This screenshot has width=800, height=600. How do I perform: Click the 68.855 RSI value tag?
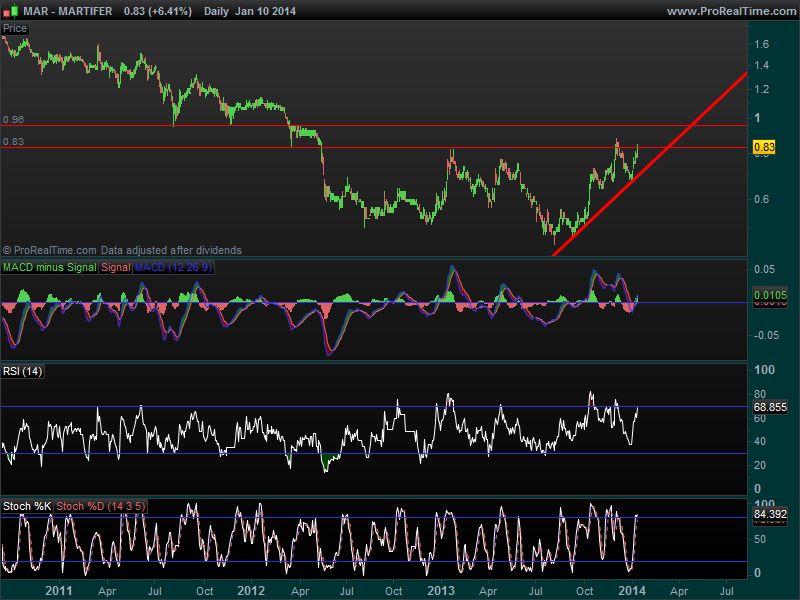point(770,407)
